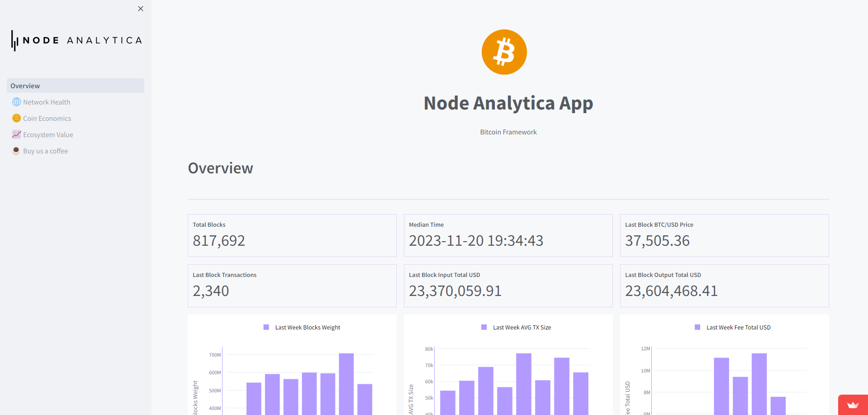Click the Overview section heading
Image resolution: width=868 pixels, height=415 pixels.
[x=220, y=168]
